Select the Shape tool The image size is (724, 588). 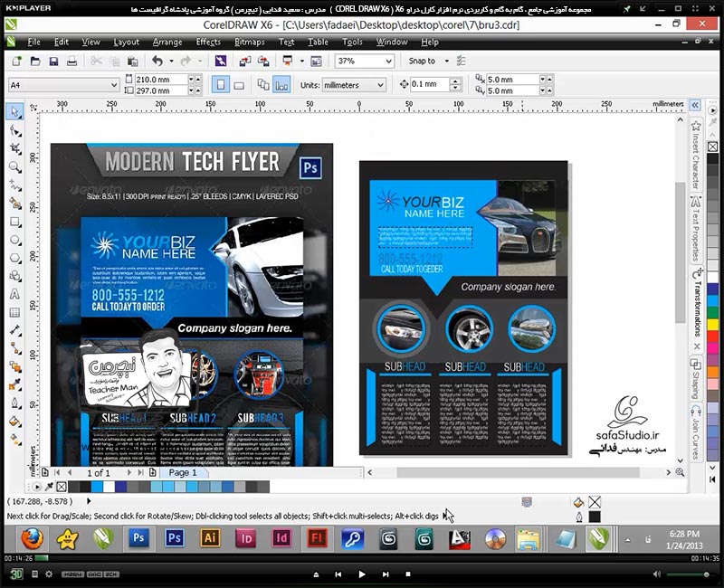point(15,130)
